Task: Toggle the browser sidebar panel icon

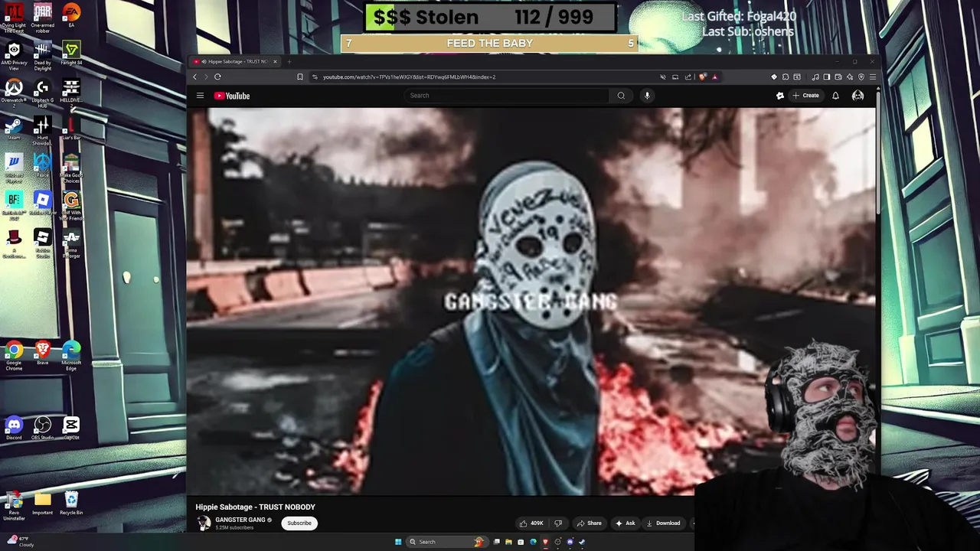Action: 827,77
